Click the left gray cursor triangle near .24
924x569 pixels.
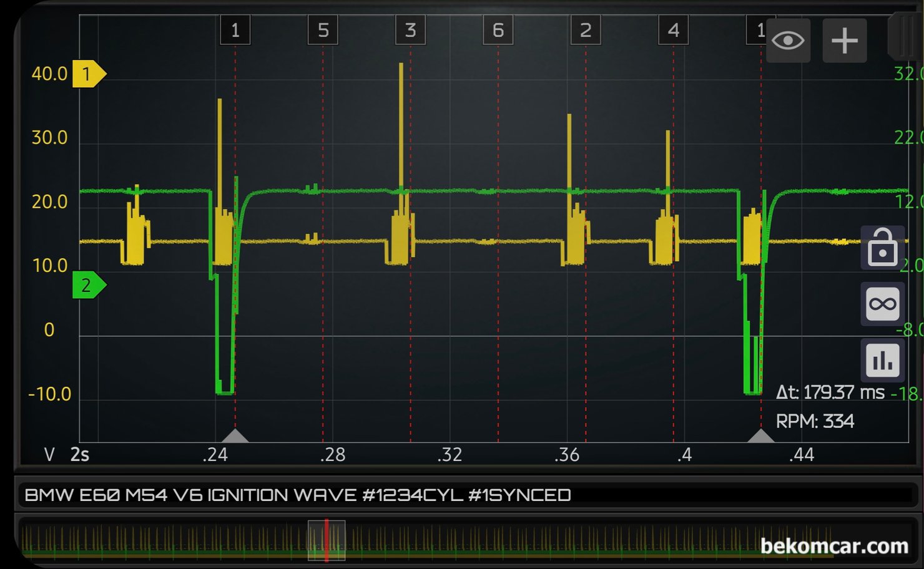point(235,435)
